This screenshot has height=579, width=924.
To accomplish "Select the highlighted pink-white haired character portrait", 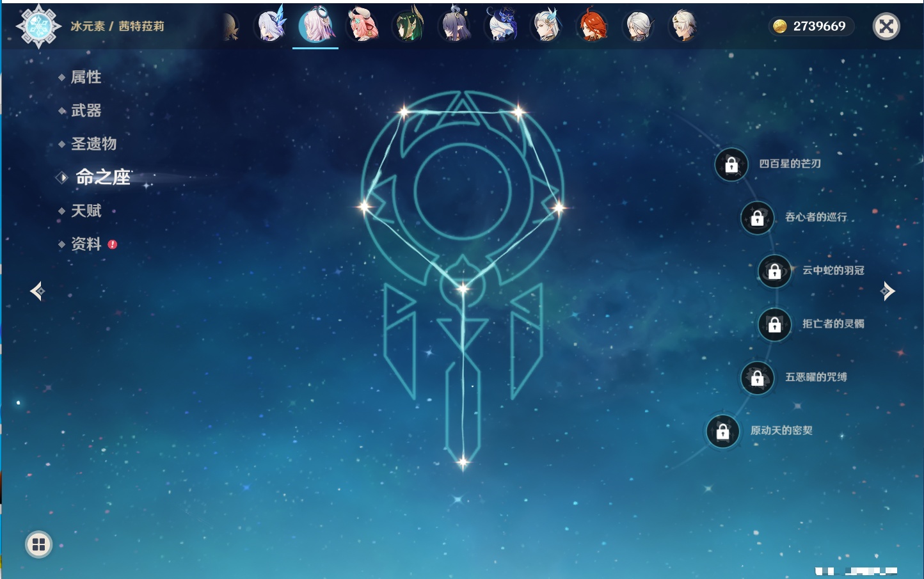I will (x=315, y=26).
